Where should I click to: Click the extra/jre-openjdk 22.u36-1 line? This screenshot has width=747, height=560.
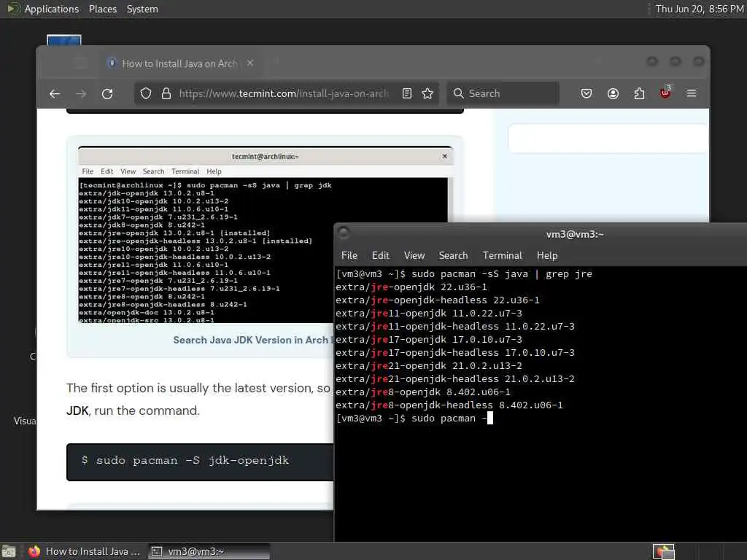411,287
